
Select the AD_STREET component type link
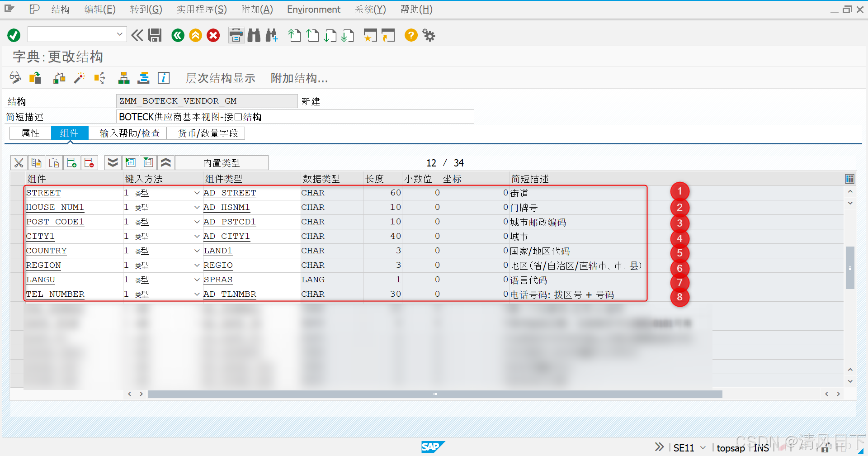tap(230, 193)
